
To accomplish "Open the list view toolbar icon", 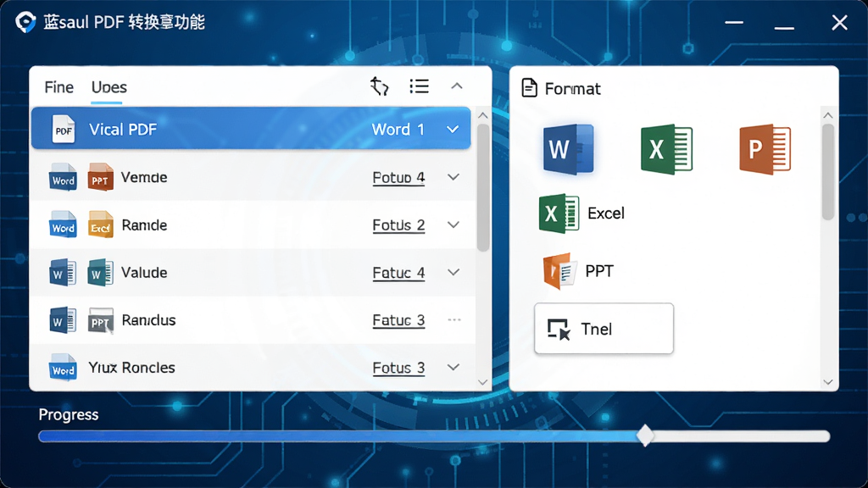I will pos(419,86).
